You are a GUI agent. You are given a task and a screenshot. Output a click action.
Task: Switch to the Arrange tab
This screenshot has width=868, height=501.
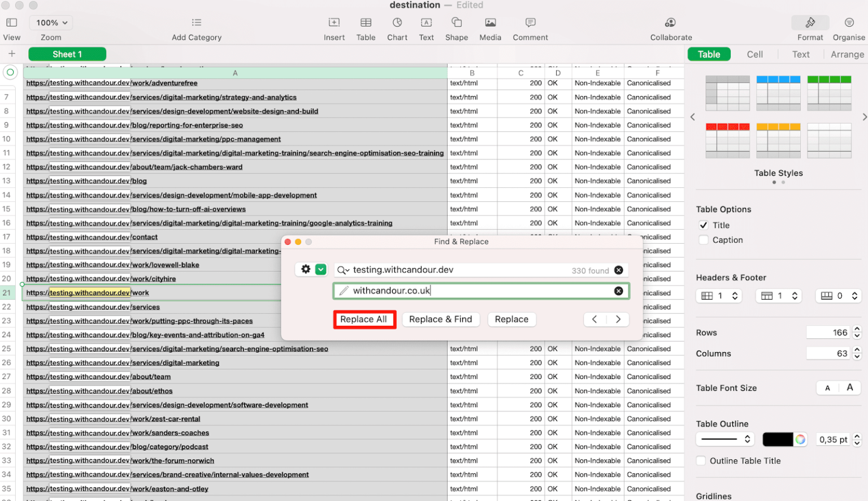tap(847, 54)
